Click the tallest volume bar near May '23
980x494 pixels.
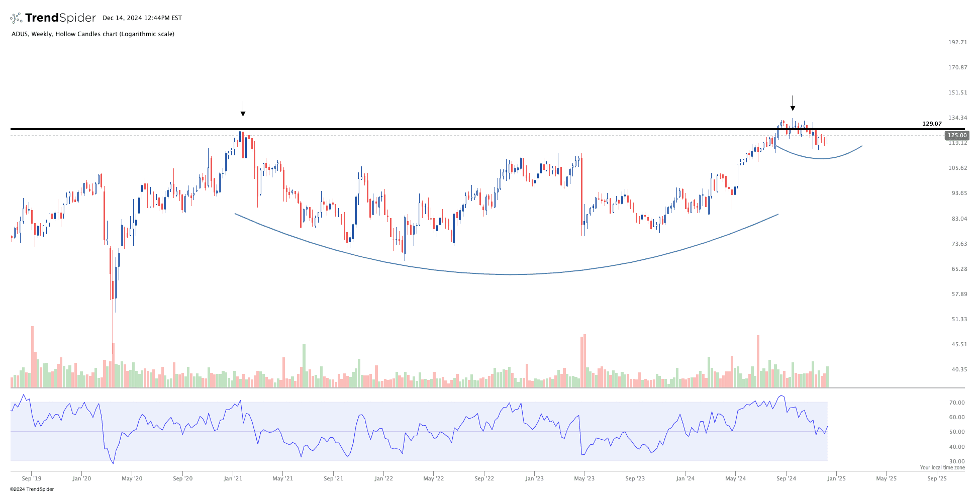585,361
